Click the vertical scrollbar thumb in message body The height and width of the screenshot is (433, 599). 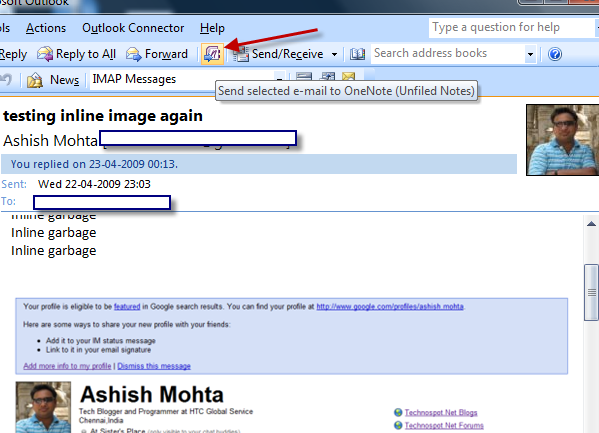(591, 292)
